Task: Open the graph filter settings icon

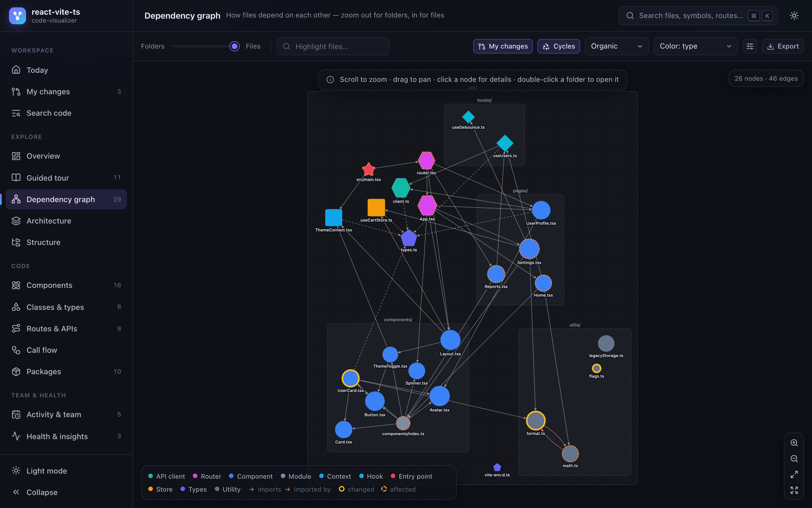Action: point(750,46)
